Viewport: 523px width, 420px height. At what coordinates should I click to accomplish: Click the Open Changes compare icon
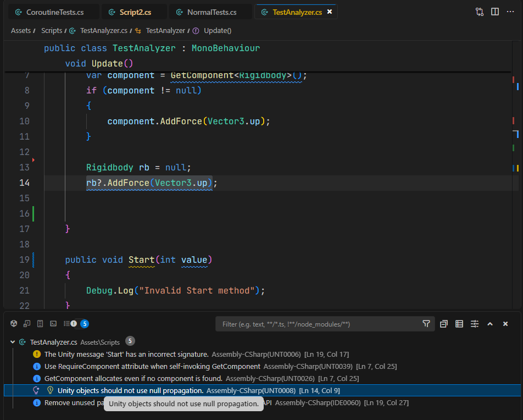pyautogui.click(x=479, y=12)
